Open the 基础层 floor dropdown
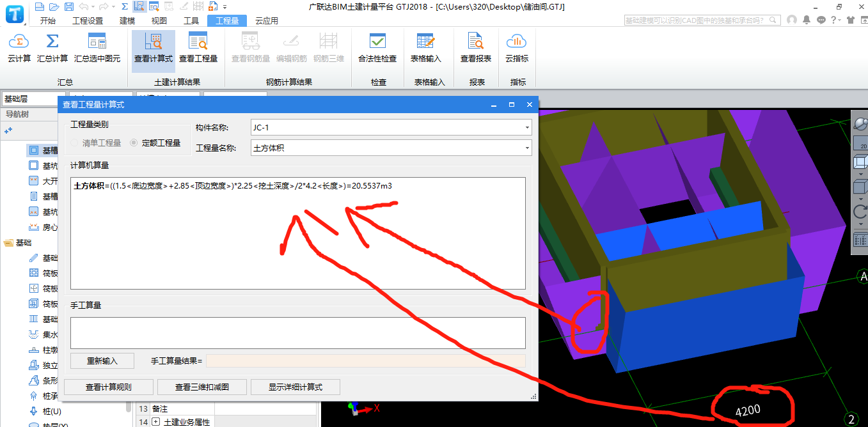 pyautogui.click(x=33, y=98)
